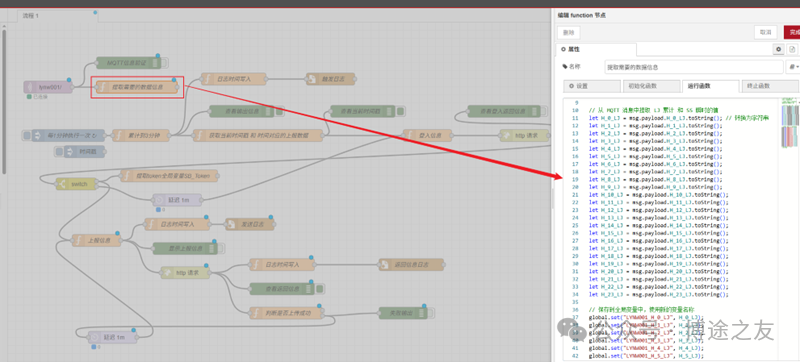Switch to the 运行函数 tab
The image size is (800, 362).
[x=710, y=86]
